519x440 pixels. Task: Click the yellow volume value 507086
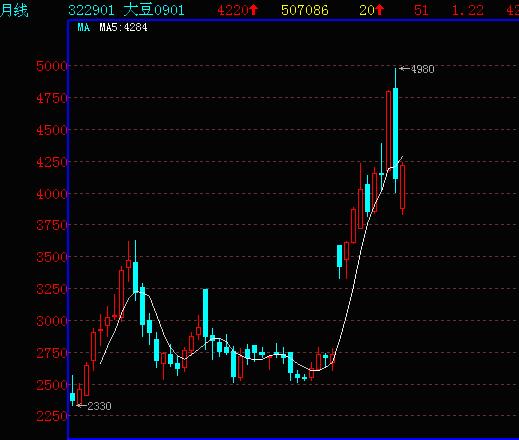click(x=305, y=10)
